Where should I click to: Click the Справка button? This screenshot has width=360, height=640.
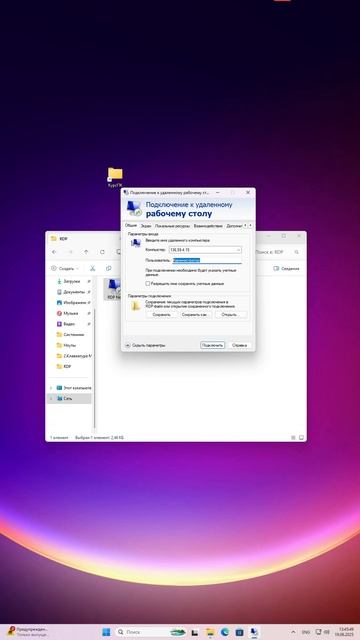[x=240, y=345]
